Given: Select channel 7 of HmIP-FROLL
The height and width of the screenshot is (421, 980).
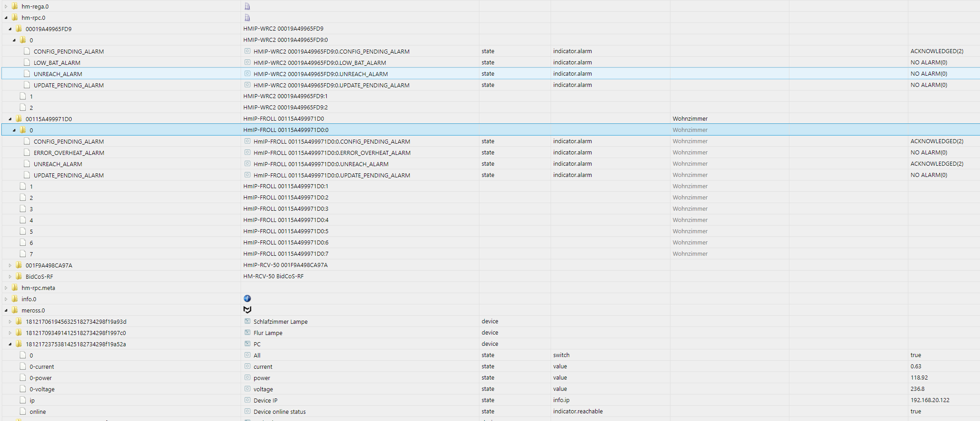Looking at the screenshot, I should [31, 254].
